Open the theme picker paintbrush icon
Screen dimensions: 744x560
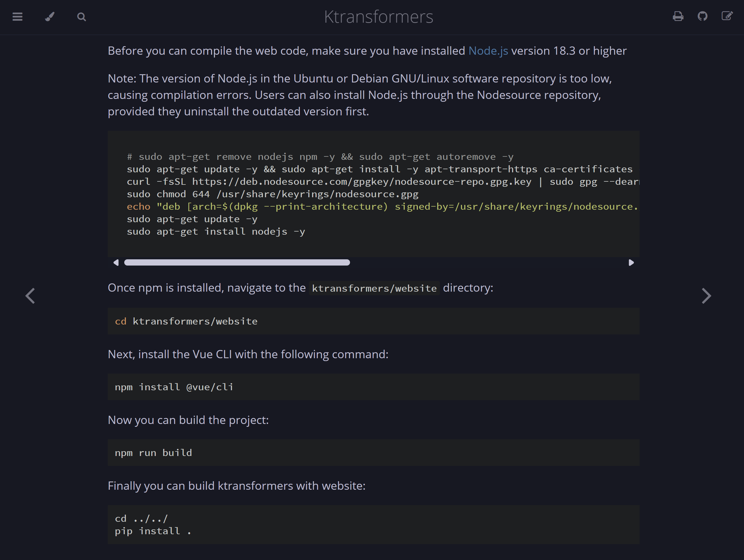(50, 16)
